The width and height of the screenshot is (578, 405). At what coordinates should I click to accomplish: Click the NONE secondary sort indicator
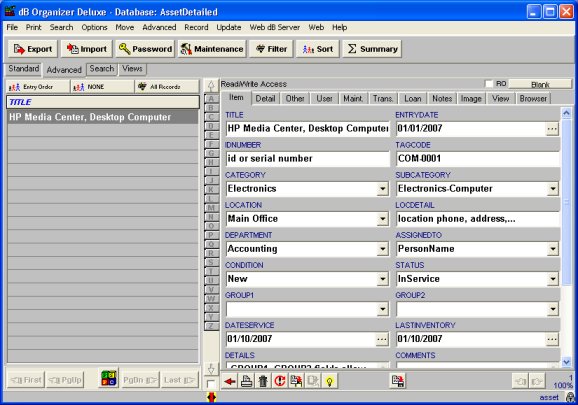pos(103,87)
